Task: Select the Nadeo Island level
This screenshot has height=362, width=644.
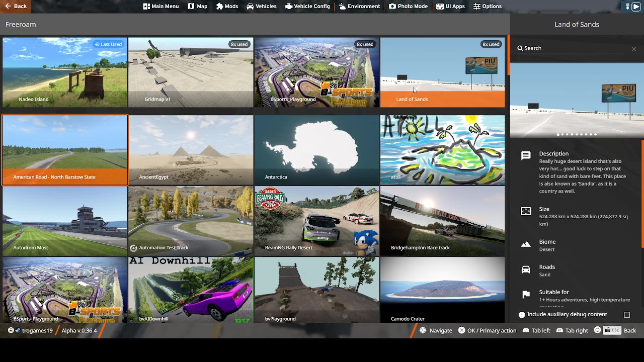Action: point(65,72)
